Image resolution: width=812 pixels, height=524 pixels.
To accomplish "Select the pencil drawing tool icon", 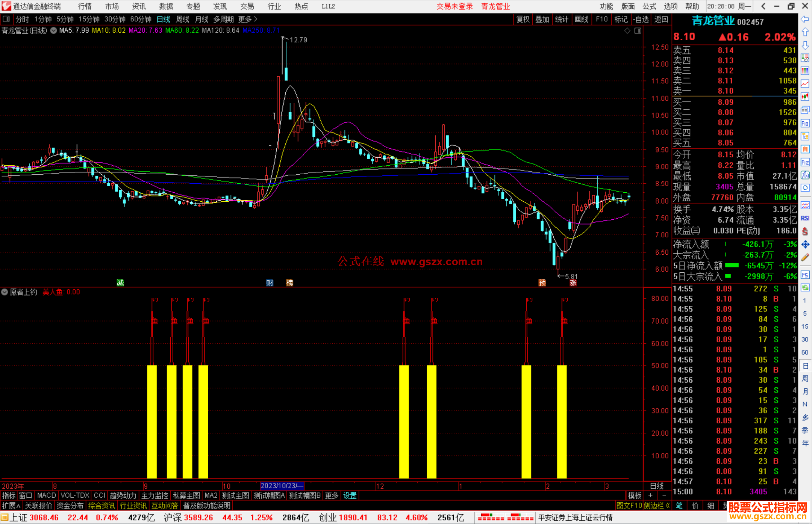I will (805, 257).
